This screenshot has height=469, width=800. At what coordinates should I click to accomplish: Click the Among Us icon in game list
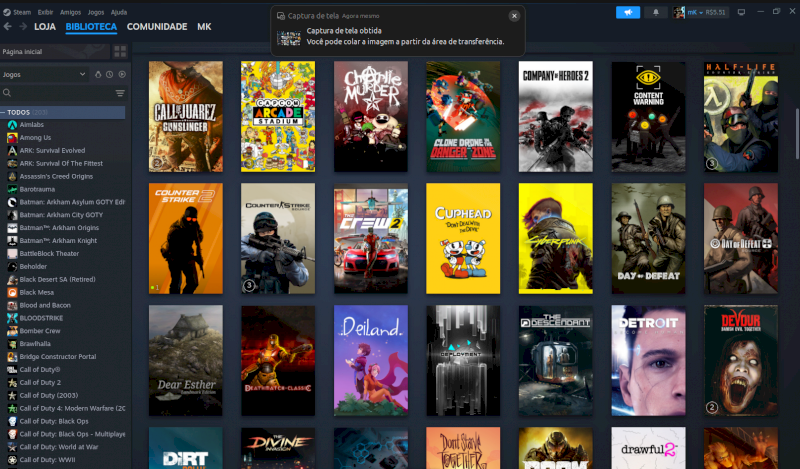pyautogui.click(x=11, y=137)
